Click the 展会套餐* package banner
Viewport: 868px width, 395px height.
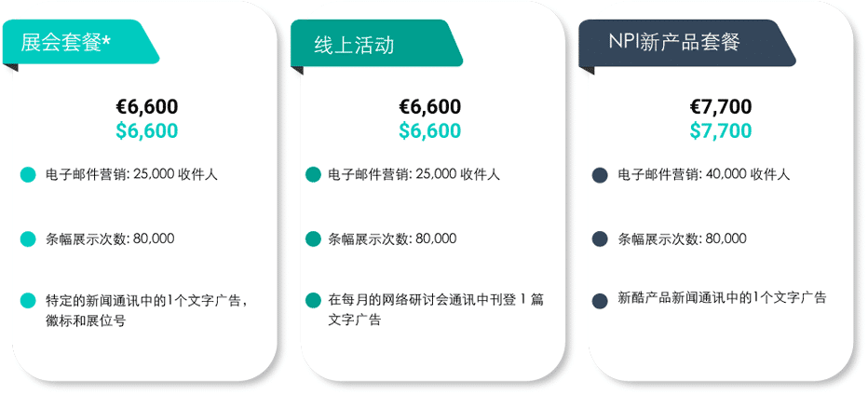point(79,42)
